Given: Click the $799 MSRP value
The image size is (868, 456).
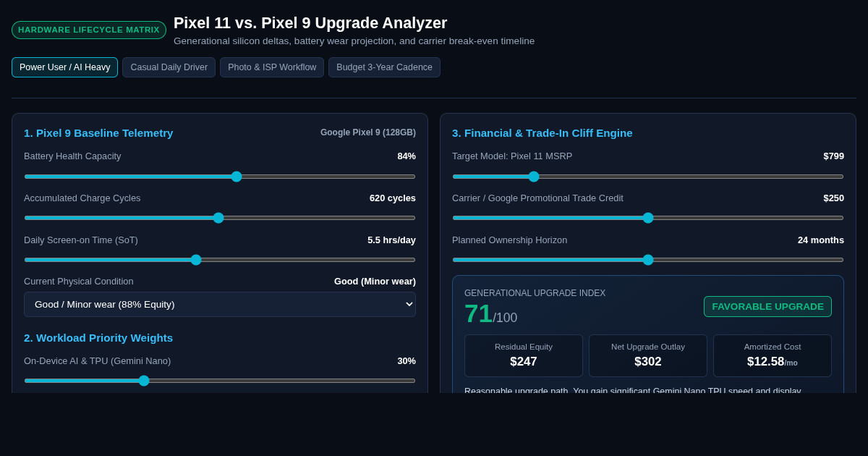Looking at the screenshot, I should pos(833,156).
